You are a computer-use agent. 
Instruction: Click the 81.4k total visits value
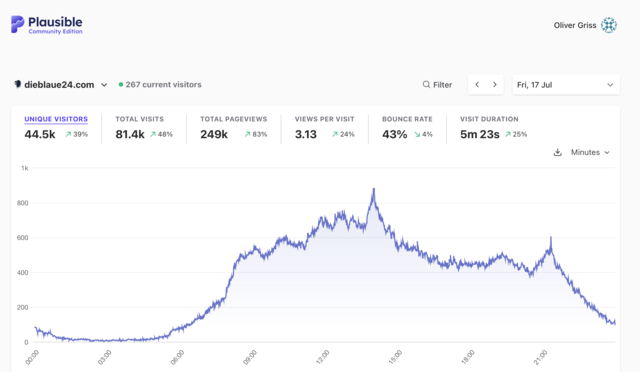click(130, 134)
